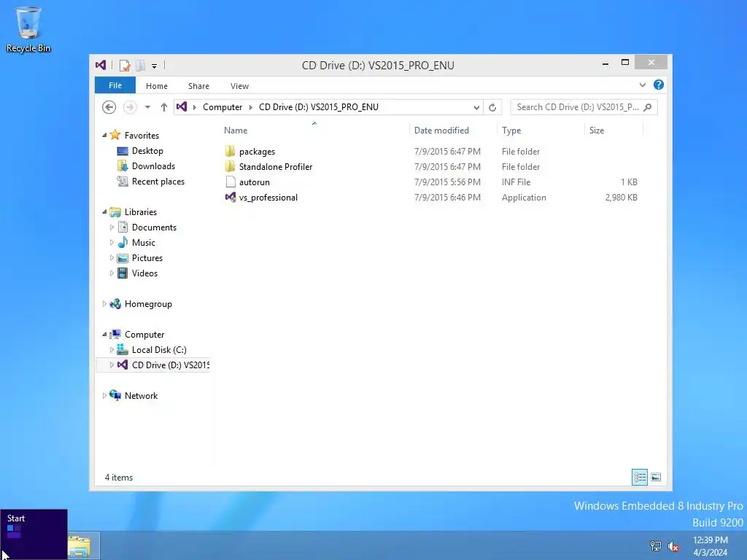Click the muted volume tray icon

click(x=673, y=546)
